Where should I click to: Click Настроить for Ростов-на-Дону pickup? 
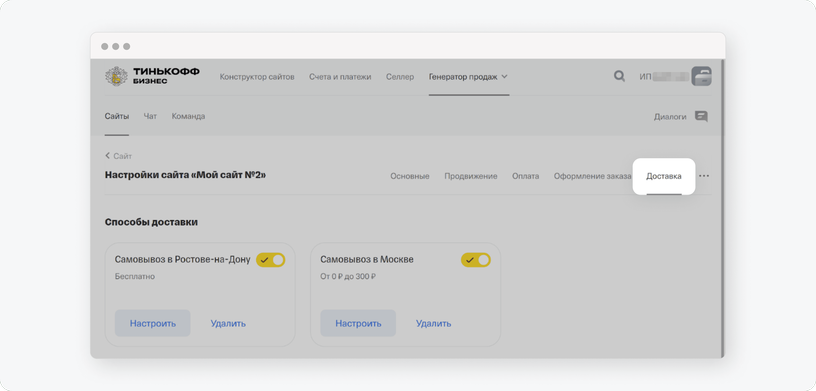[152, 323]
